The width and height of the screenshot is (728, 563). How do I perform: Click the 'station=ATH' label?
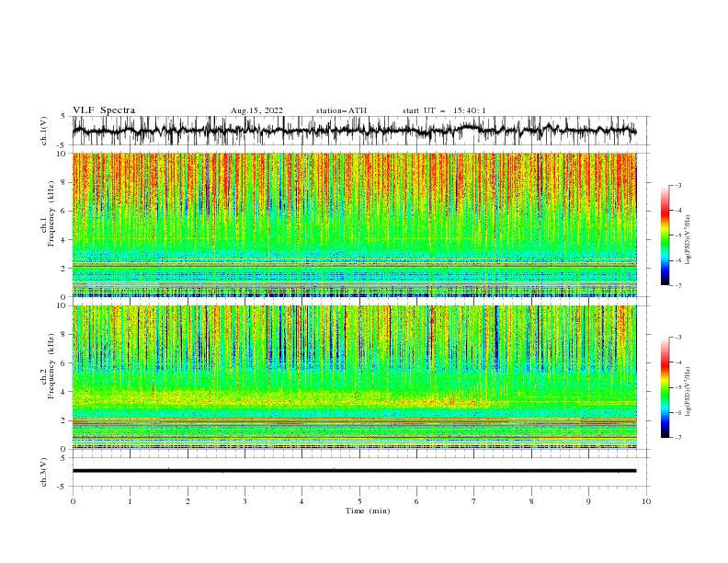[x=341, y=110]
